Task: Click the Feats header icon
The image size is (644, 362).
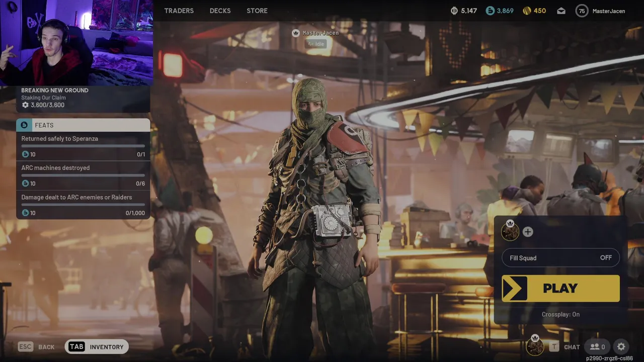Action: tap(24, 125)
